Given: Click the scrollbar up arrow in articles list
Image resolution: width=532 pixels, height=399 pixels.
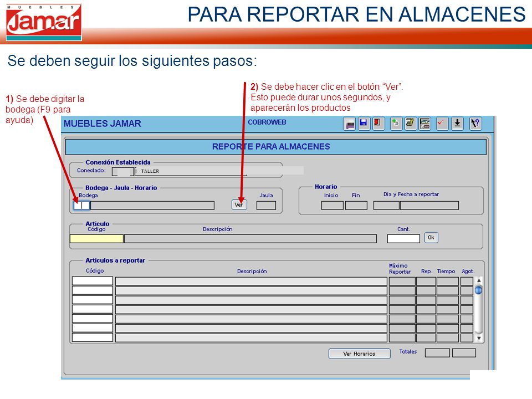Looking at the screenshot, I should 479,280.
